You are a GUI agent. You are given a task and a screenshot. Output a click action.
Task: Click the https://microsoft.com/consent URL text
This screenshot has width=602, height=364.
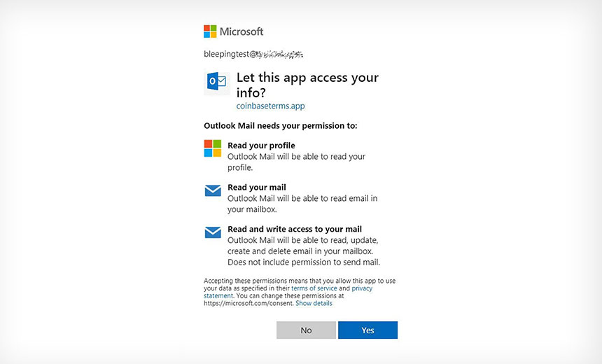click(248, 303)
